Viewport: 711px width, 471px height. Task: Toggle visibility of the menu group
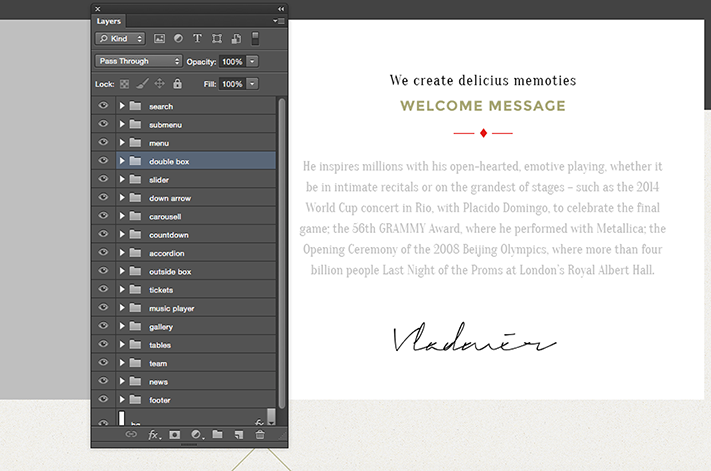(103, 142)
